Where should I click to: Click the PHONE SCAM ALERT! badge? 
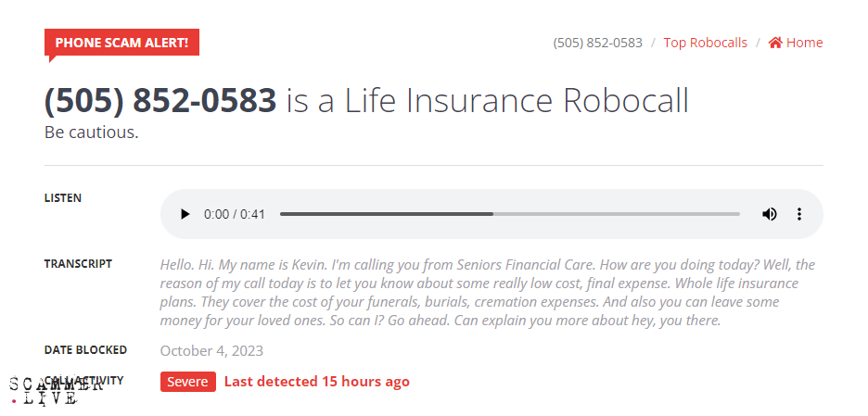(x=121, y=43)
